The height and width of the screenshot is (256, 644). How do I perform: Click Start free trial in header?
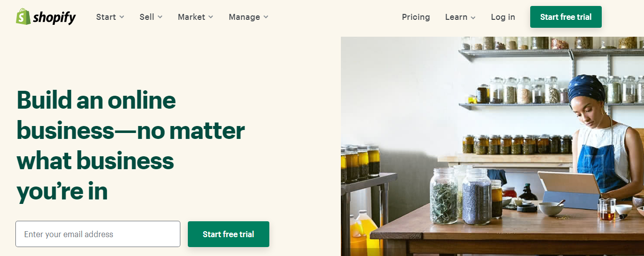pyautogui.click(x=566, y=17)
